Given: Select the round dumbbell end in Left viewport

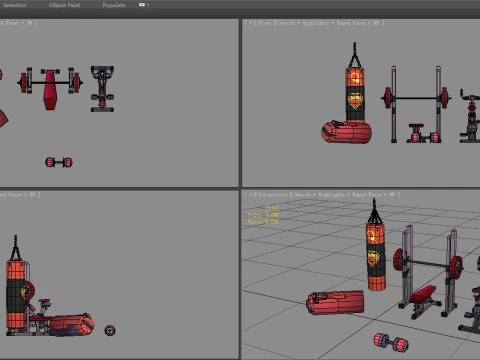Looking at the screenshot, I should (x=110, y=330).
